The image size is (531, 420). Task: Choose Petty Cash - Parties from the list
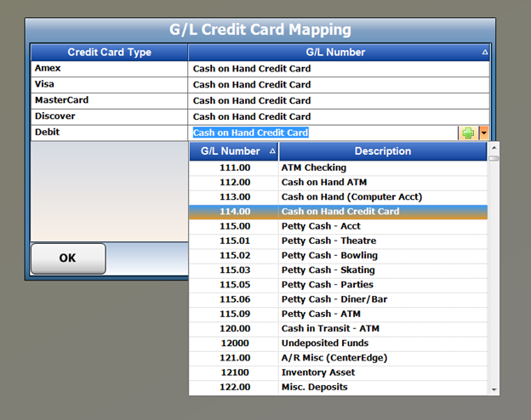point(339,285)
